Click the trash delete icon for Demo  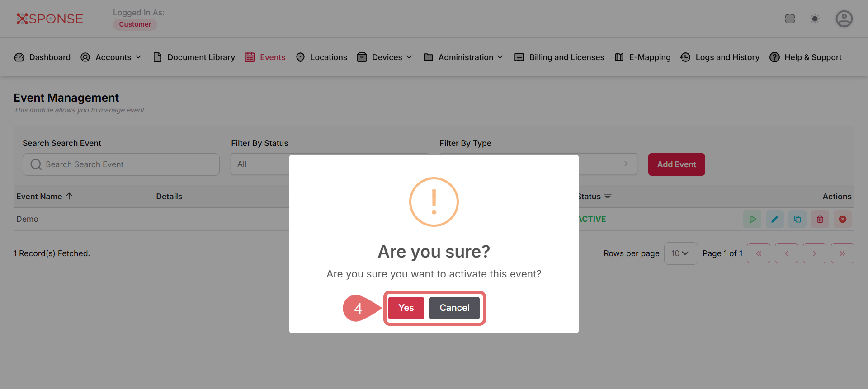[820, 219]
